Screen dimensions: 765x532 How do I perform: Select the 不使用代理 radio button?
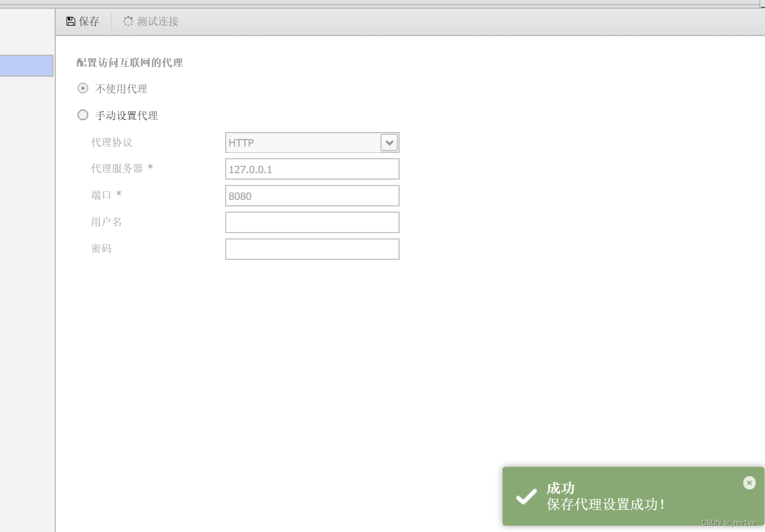click(x=83, y=88)
